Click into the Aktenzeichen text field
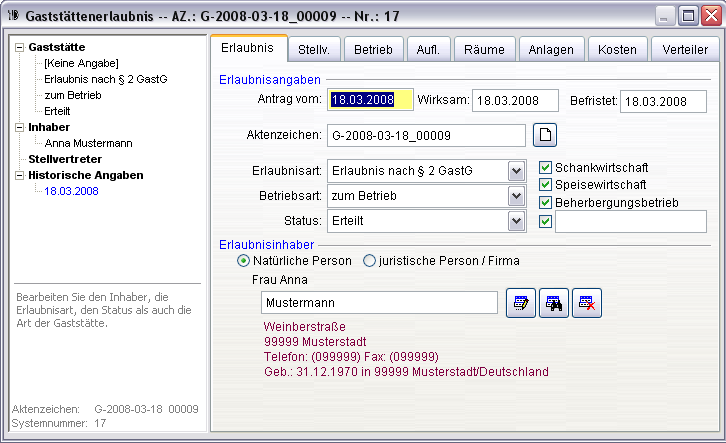The height and width of the screenshot is (443, 726). click(x=426, y=135)
